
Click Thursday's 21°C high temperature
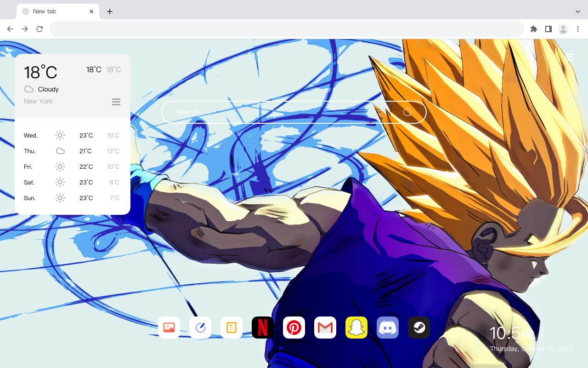pyautogui.click(x=86, y=151)
